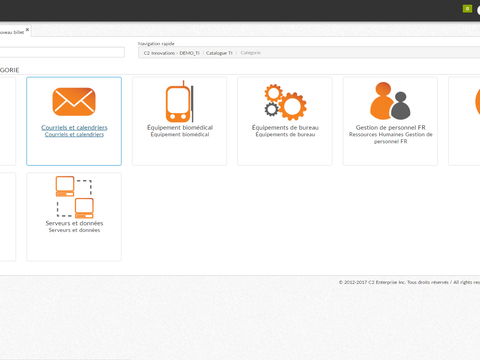This screenshot has height=360, width=480.
Task: Click the Serveurs et données title text
Action: pos(74,223)
